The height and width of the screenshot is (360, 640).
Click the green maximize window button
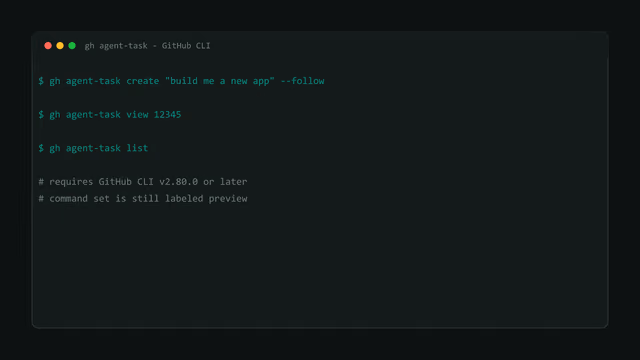tap(72, 46)
